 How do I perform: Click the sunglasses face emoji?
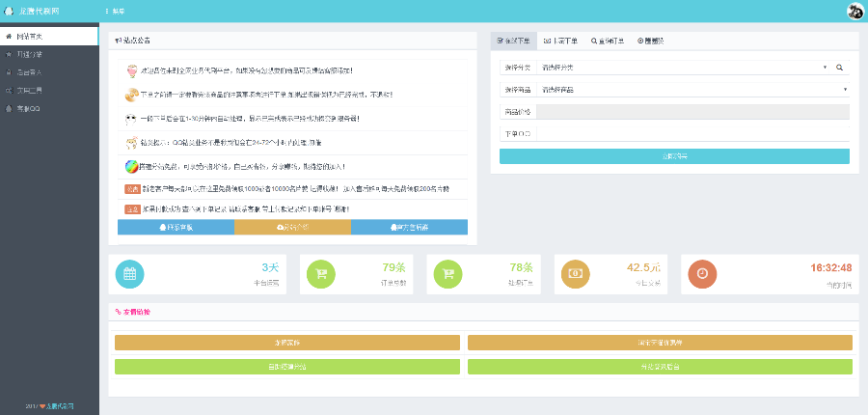pyautogui.click(x=131, y=119)
